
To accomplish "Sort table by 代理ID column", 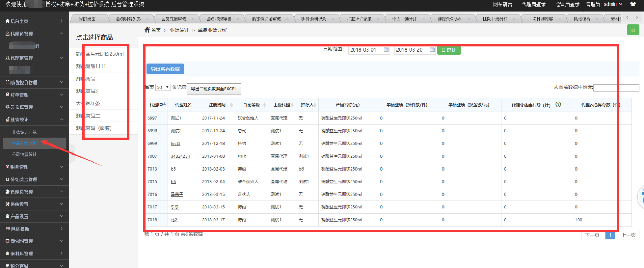I will point(157,105).
